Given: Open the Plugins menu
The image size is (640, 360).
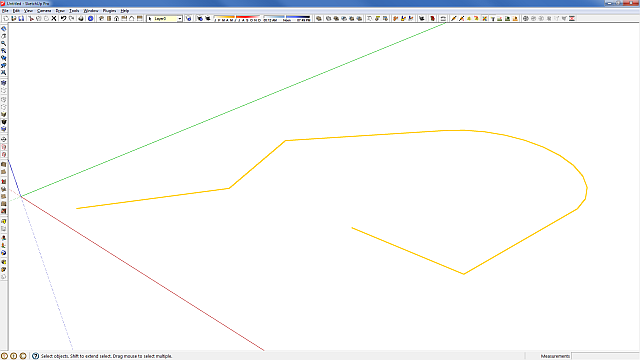Looking at the screenshot, I should coord(109,11).
